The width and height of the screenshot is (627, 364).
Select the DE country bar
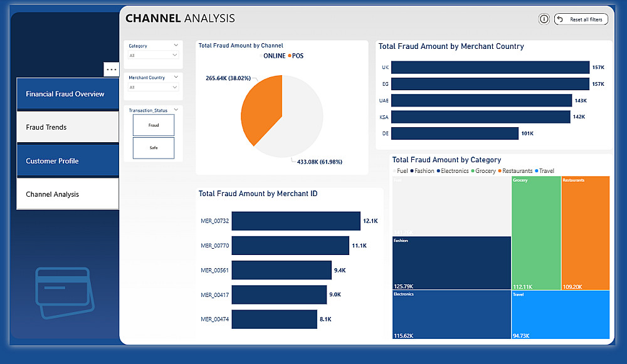[x=455, y=133]
